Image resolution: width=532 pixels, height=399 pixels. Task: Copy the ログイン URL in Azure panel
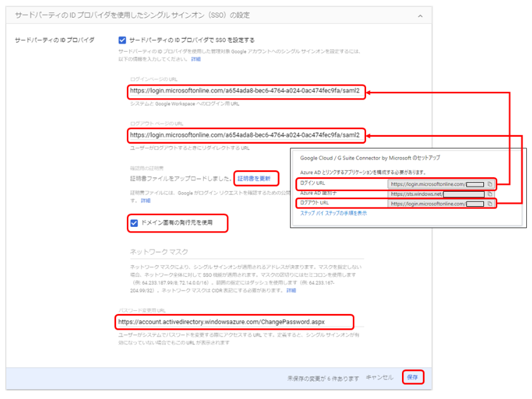coord(490,184)
